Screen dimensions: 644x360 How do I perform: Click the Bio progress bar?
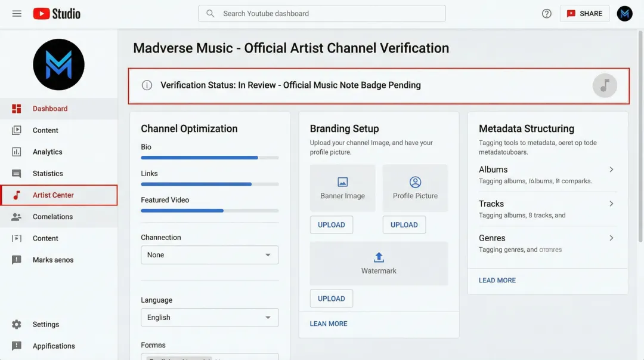pos(209,158)
